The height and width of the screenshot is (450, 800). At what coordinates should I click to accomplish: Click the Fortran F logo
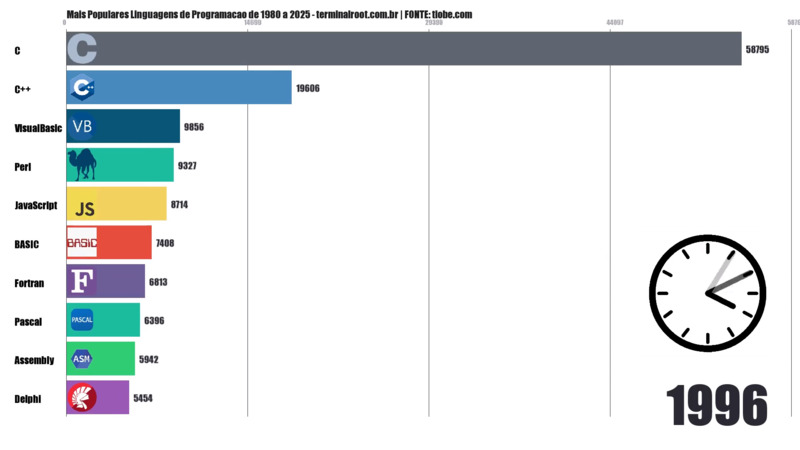click(82, 281)
